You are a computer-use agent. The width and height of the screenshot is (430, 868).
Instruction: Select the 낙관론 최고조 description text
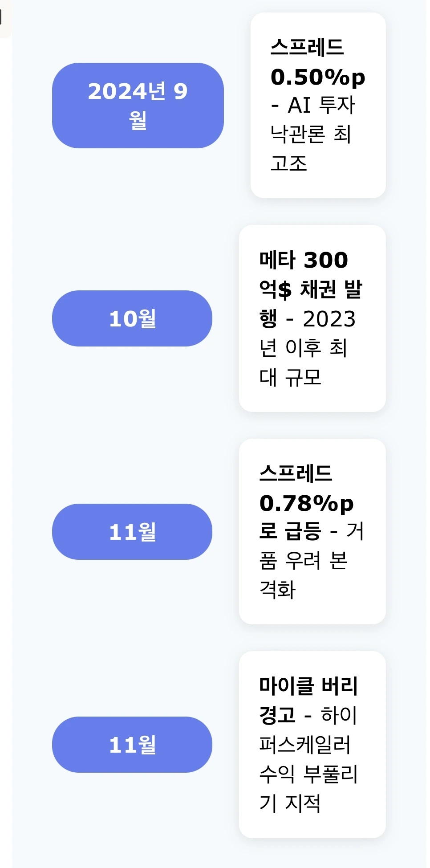[x=311, y=149]
